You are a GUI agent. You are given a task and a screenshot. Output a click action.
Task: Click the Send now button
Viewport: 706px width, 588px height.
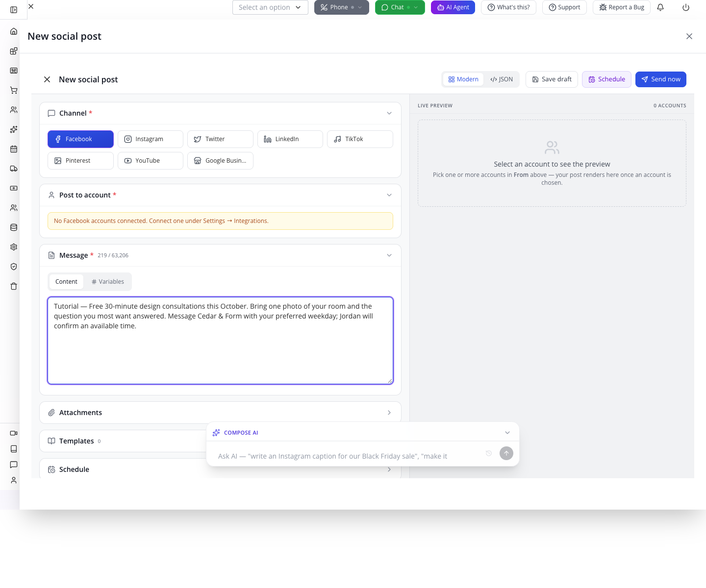(x=661, y=79)
